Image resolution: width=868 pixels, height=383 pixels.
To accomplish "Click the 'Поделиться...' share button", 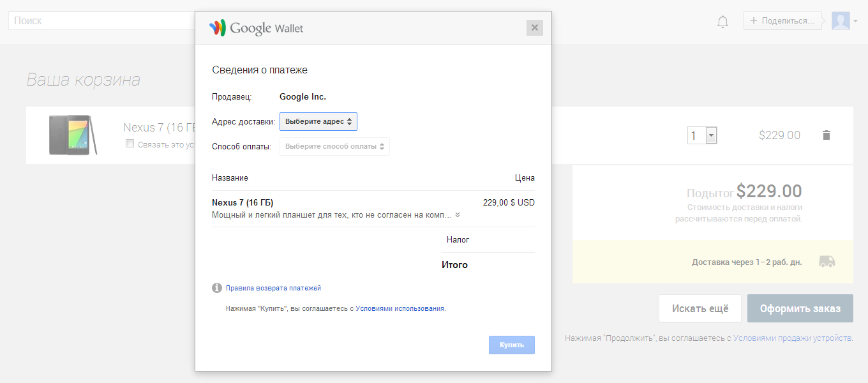I will pos(782,21).
